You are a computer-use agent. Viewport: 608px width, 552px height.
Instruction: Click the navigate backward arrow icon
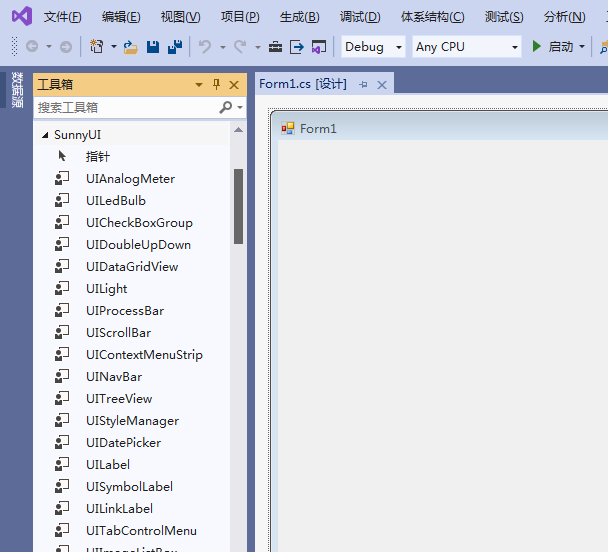point(32,47)
